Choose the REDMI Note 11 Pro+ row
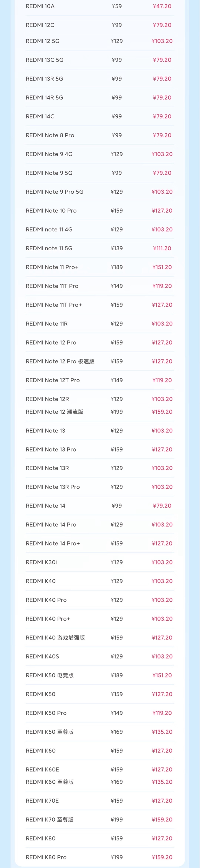 click(x=52, y=267)
